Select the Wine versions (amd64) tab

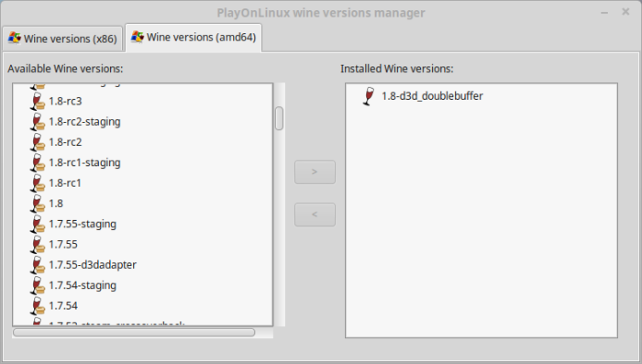(x=194, y=38)
